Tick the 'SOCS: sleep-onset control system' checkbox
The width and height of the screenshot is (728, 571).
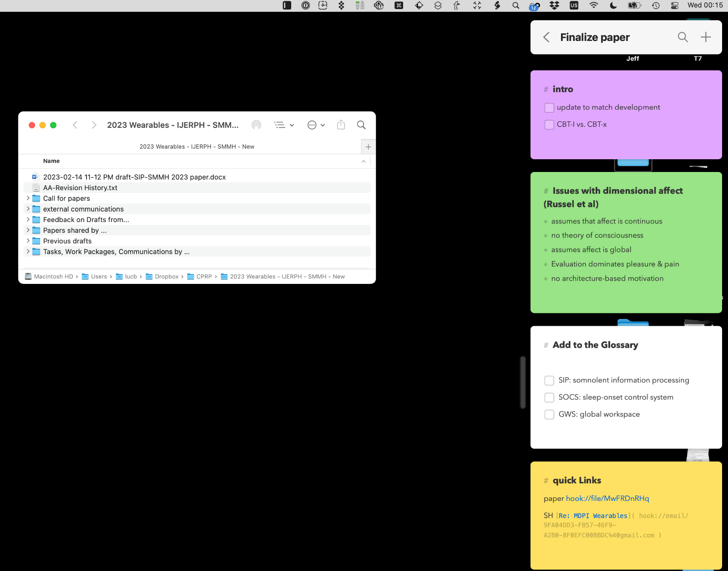tap(549, 398)
